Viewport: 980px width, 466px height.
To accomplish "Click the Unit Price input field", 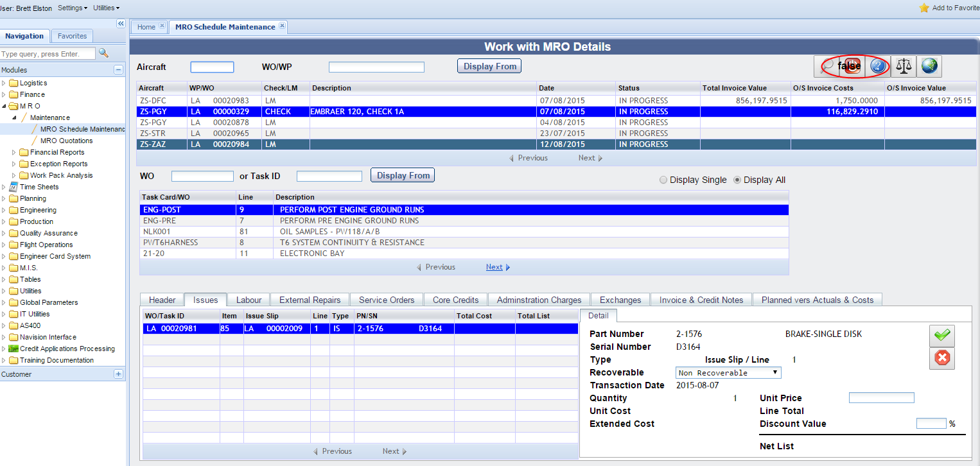I will click(882, 398).
